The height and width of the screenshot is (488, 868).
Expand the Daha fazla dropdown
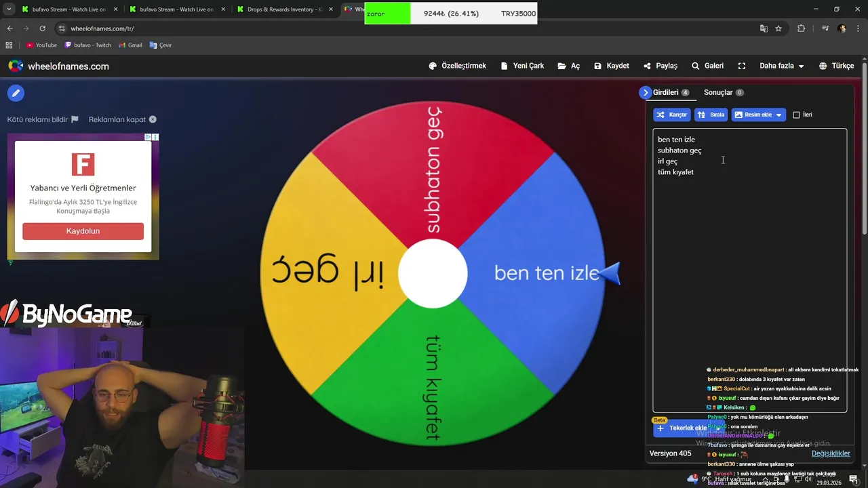(782, 66)
